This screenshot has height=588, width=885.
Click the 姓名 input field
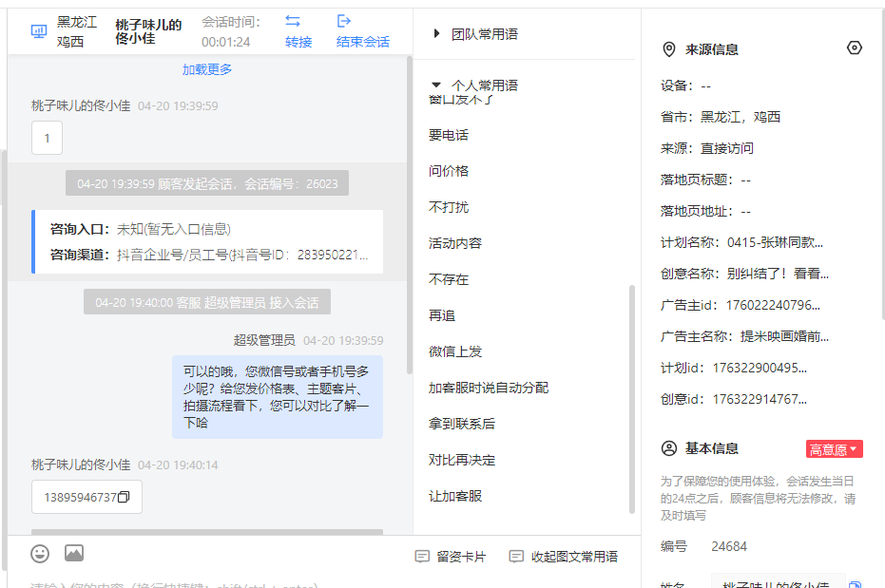coord(779,582)
